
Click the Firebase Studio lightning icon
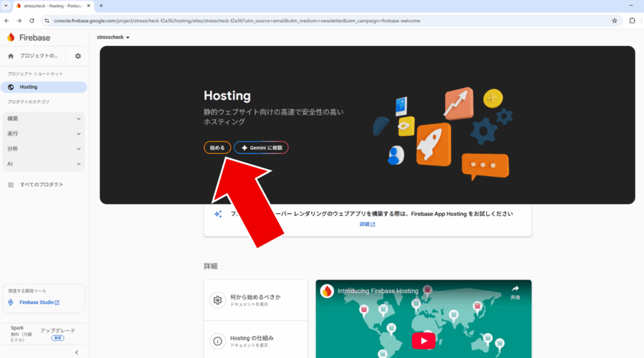tap(11, 303)
